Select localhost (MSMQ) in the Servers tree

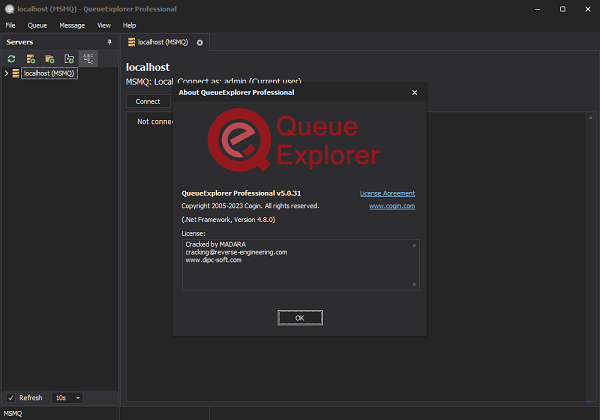click(49, 73)
